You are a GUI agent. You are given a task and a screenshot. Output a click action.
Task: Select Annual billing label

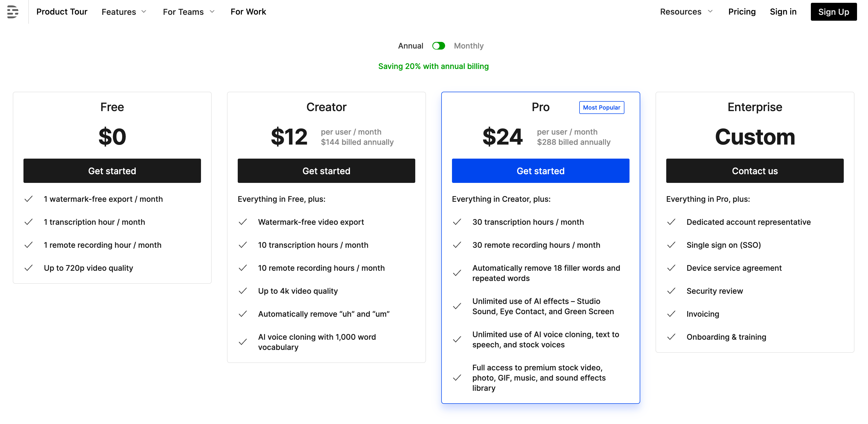(x=410, y=46)
